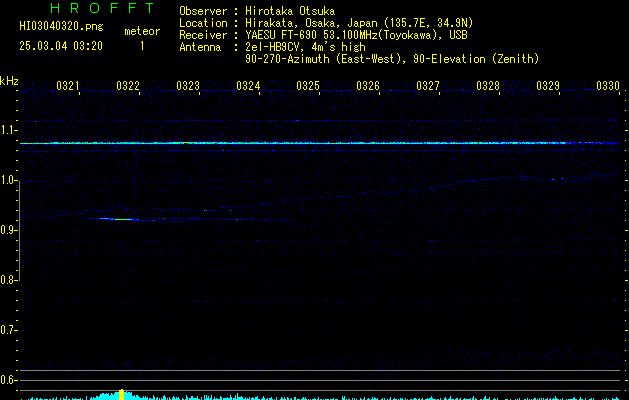The width and height of the screenshot is (629, 400).
Task: Click the bright carrier line near 1.07 kHz
Action: click(320, 143)
